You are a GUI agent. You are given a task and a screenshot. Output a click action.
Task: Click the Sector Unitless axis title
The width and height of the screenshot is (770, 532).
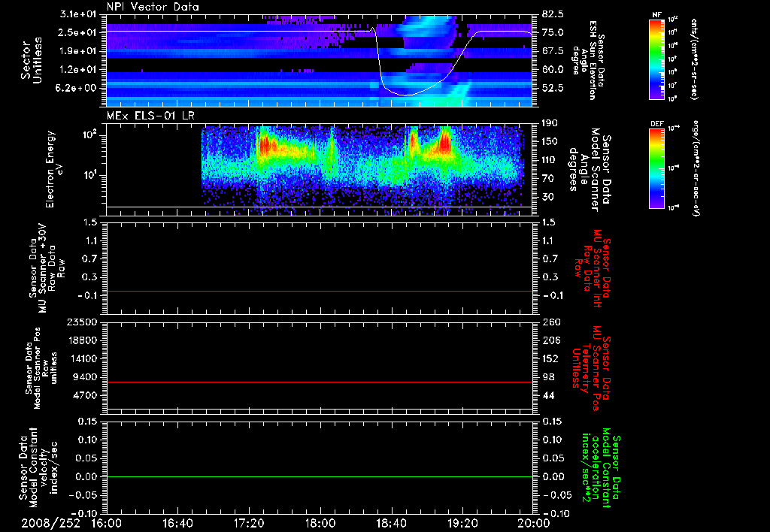32,60
